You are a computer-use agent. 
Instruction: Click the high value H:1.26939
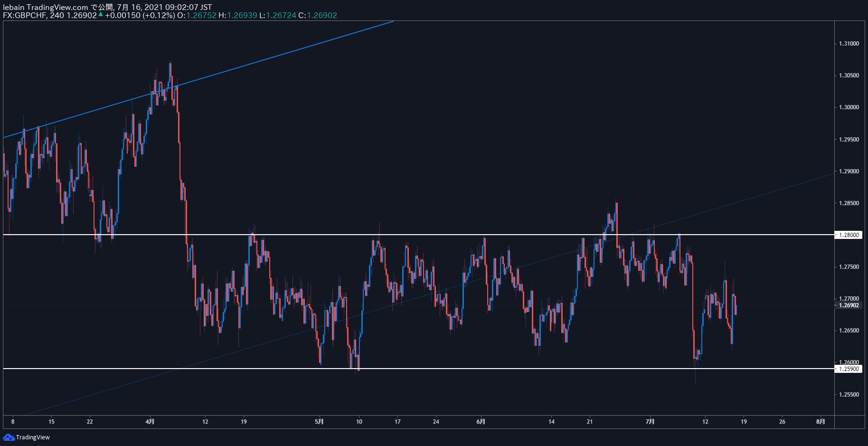pos(237,15)
